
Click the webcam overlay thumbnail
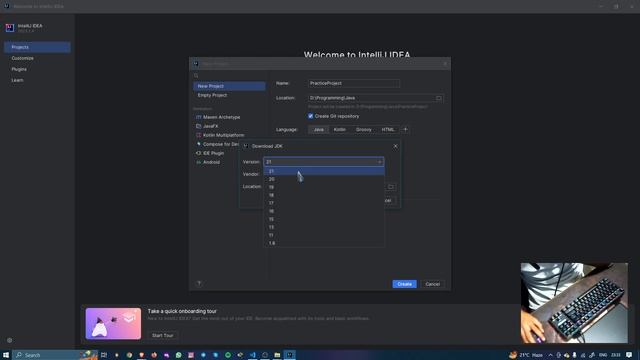(574, 303)
